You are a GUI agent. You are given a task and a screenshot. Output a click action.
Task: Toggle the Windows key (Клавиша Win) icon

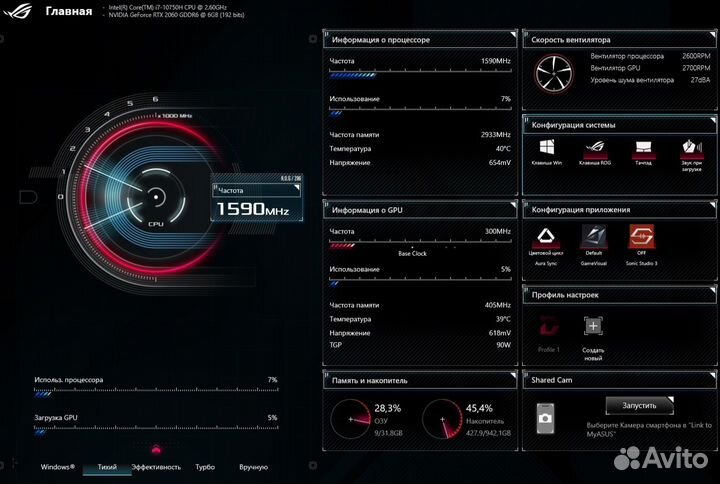click(546, 147)
